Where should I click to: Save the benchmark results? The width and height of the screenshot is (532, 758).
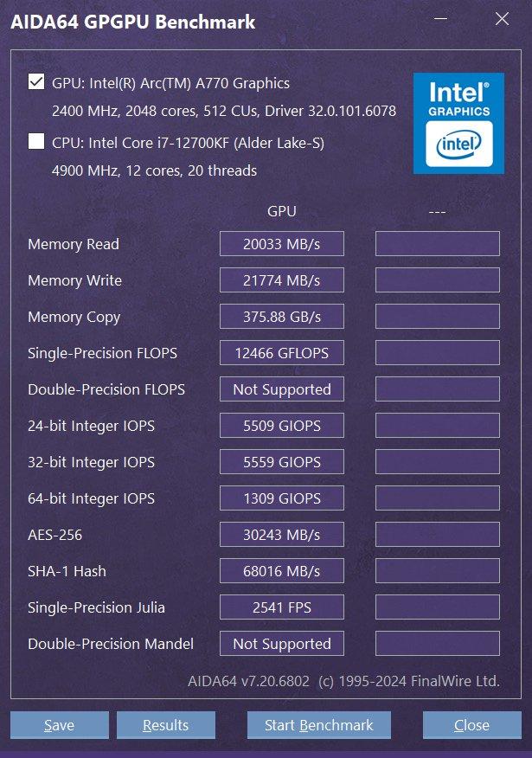pos(60,725)
